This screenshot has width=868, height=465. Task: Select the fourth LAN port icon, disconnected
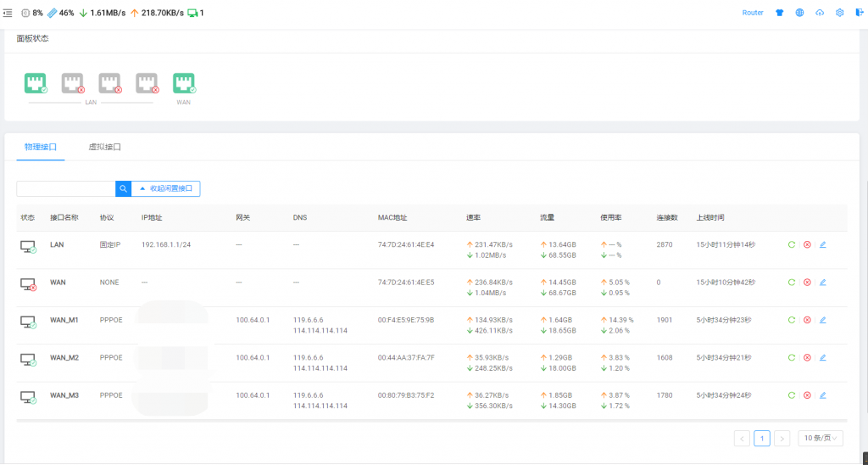click(x=147, y=83)
